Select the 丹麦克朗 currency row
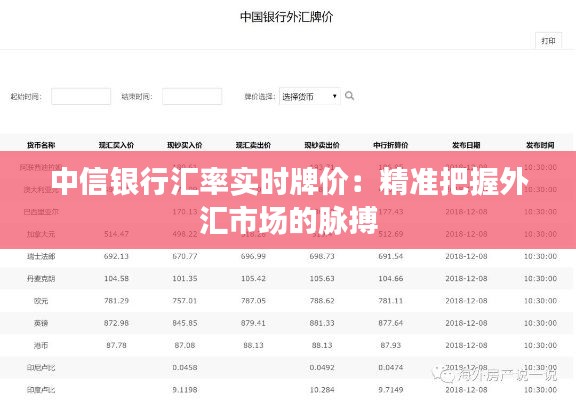The width and height of the screenshot is (576, 400). pos(288,278)
